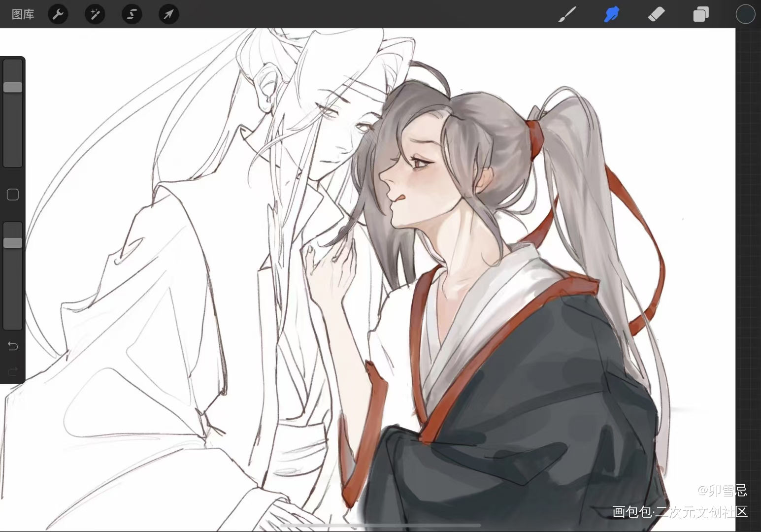
Task: Redo using the sidebar arrow
Action: point(13,371)
